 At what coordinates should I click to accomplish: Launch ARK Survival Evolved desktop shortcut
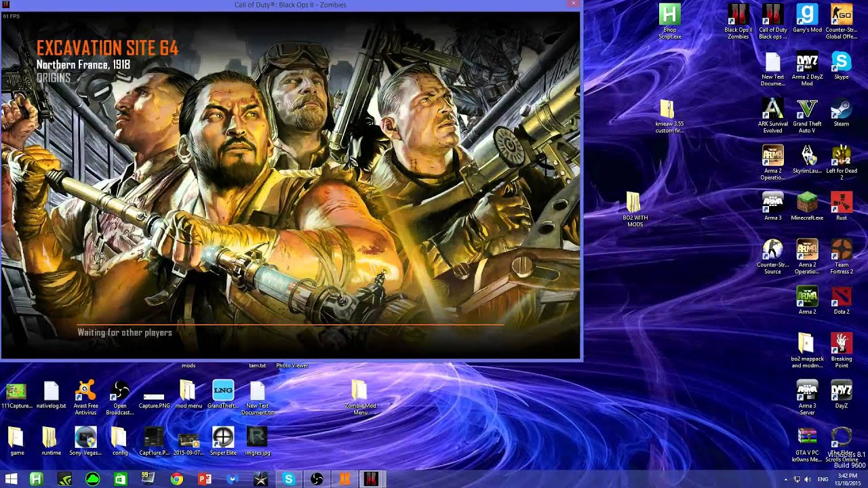click(773, 115)
